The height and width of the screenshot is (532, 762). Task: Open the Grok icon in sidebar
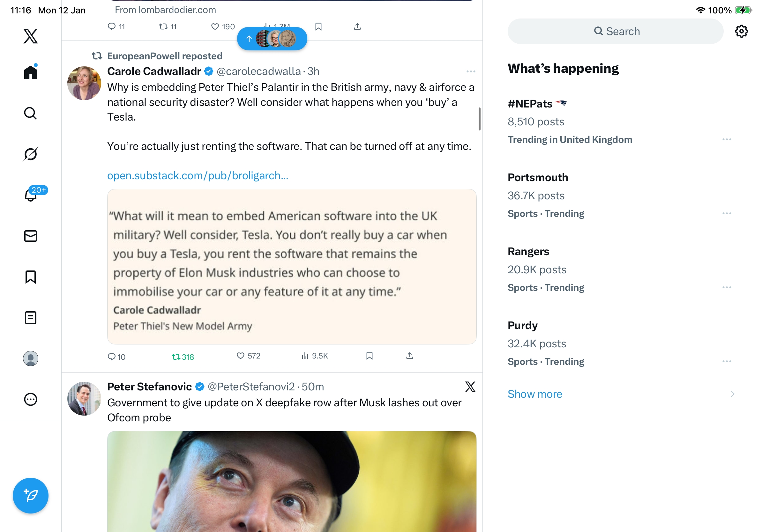pyautogui.click(x=31, y=154)
